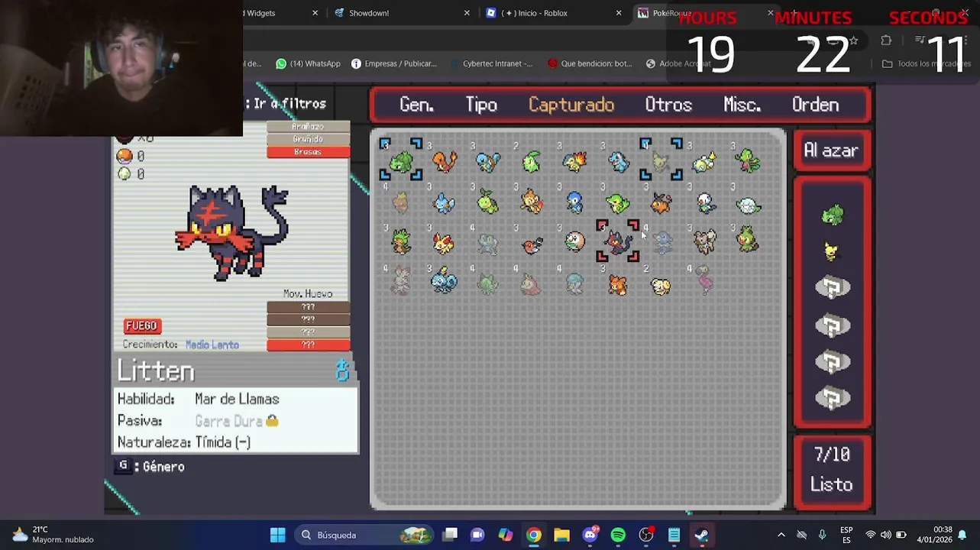Open Steam from the taskbar
This screenshot has width=980, height=550.
702,535
